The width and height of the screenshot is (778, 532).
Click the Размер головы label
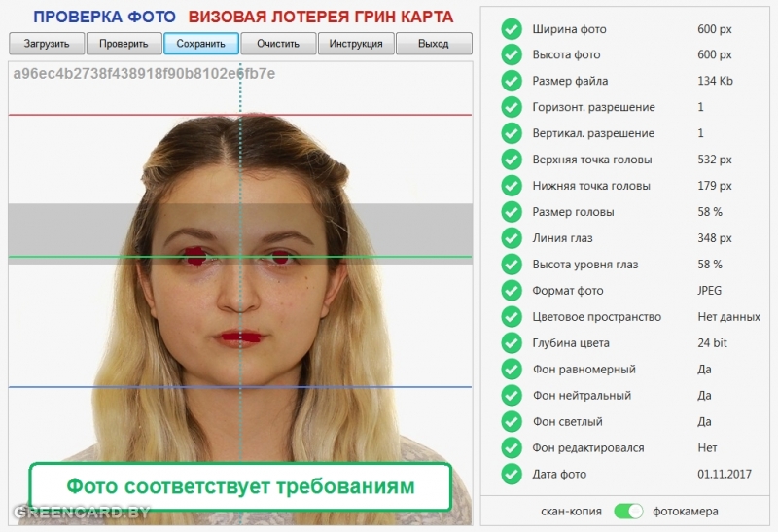pyautogui.click(x=573, y=212)
